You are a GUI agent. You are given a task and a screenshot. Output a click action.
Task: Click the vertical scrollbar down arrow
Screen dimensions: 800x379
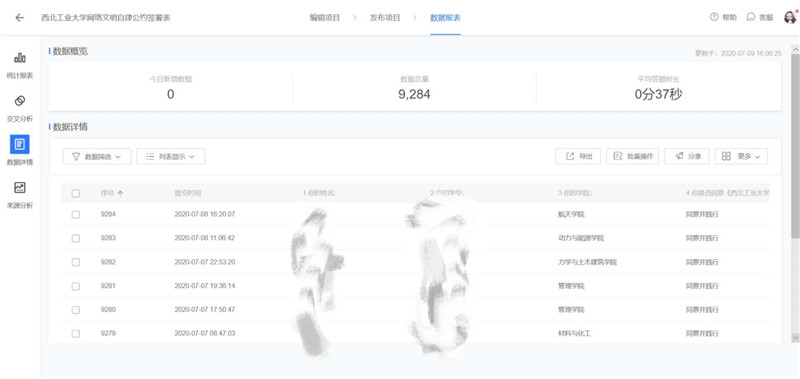pyautogui.click(x=795, y=337)
